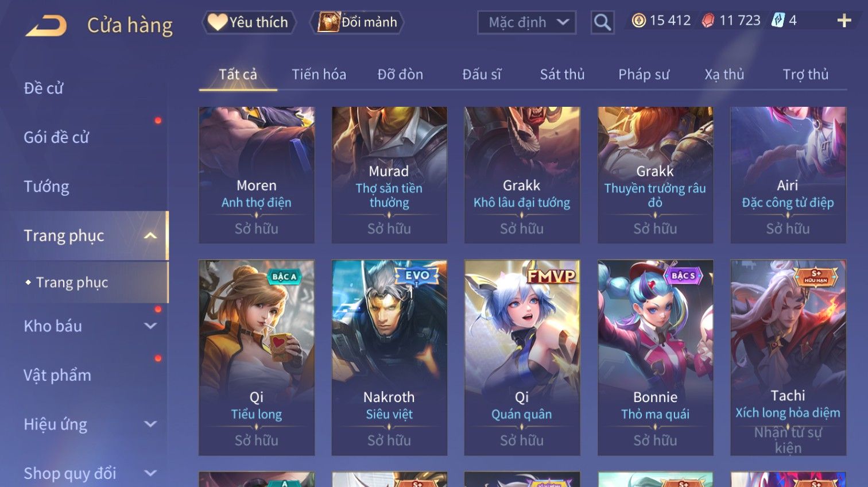Viewport: 868px width, 487px height.
Task: Click the plus icon to add currency
Action: pyautogui.click(x=844, y=21)
